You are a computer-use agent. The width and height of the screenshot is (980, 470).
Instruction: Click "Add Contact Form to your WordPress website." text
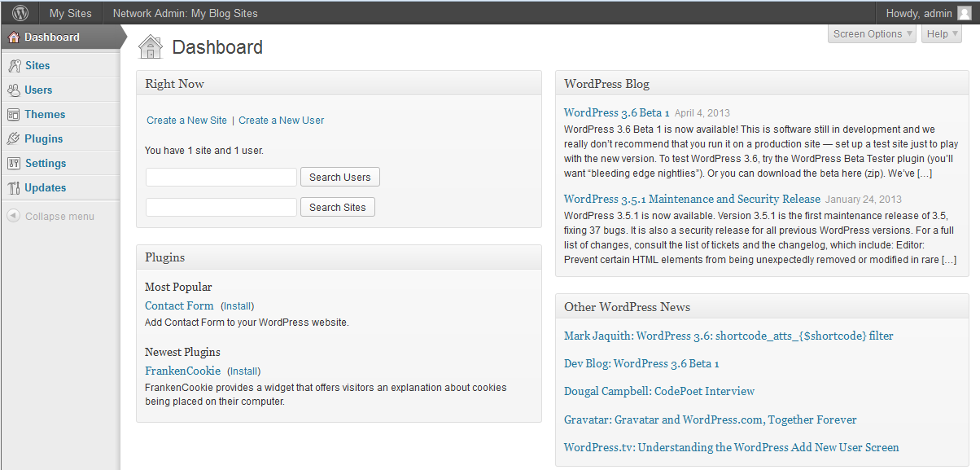(247, 323)
